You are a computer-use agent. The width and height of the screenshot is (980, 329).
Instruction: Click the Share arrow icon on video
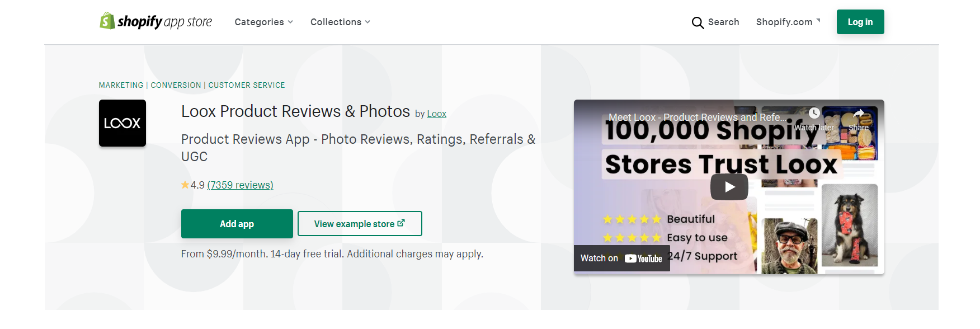(x=859, y=114)
